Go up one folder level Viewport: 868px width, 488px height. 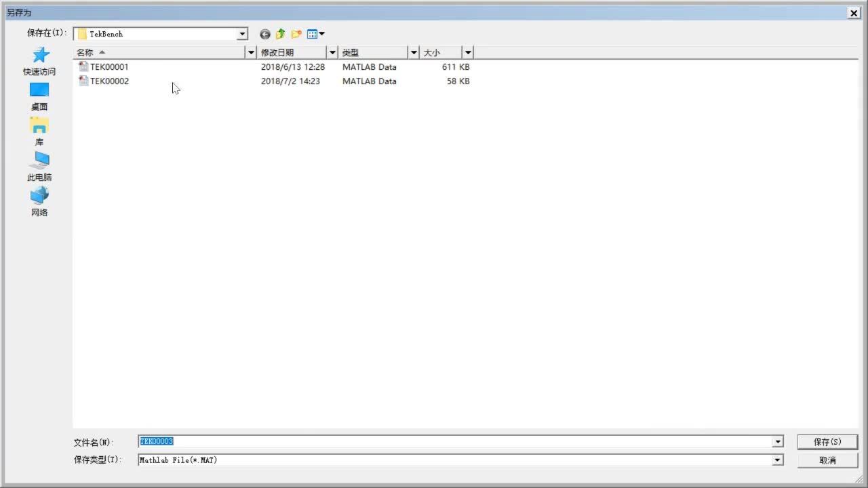pyautogui.click(x=280, y=34)
